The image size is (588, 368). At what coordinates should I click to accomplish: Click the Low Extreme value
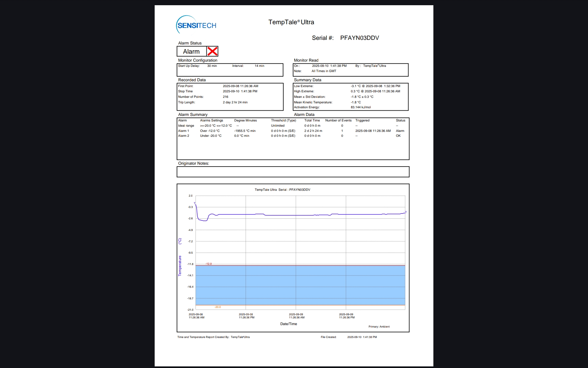375,86
